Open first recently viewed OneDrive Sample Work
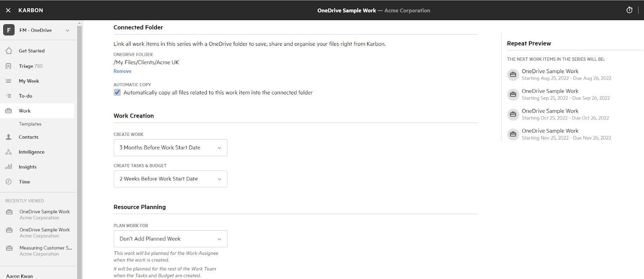The height and width of the screenshot is (279, 644). click(x=45, y=215)
